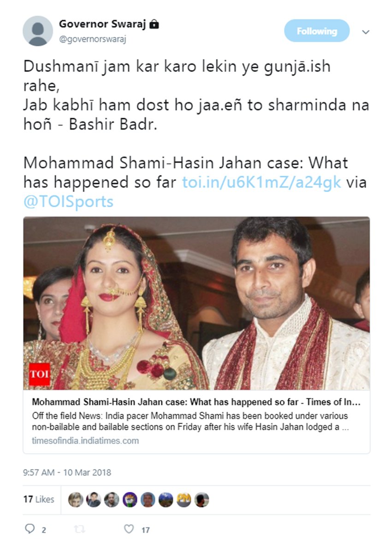
Task: Click the 9:57 AM - 10 Mar 2018 timestamp
Action: click(67, 472)
